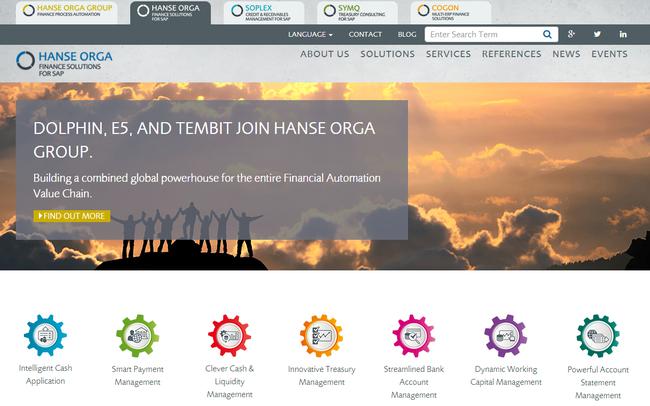Click the Hanse Orga main logo
Image resolution: width=650 pixels, height=406 pixels.
pyautogui.click(x=64, y=63)
